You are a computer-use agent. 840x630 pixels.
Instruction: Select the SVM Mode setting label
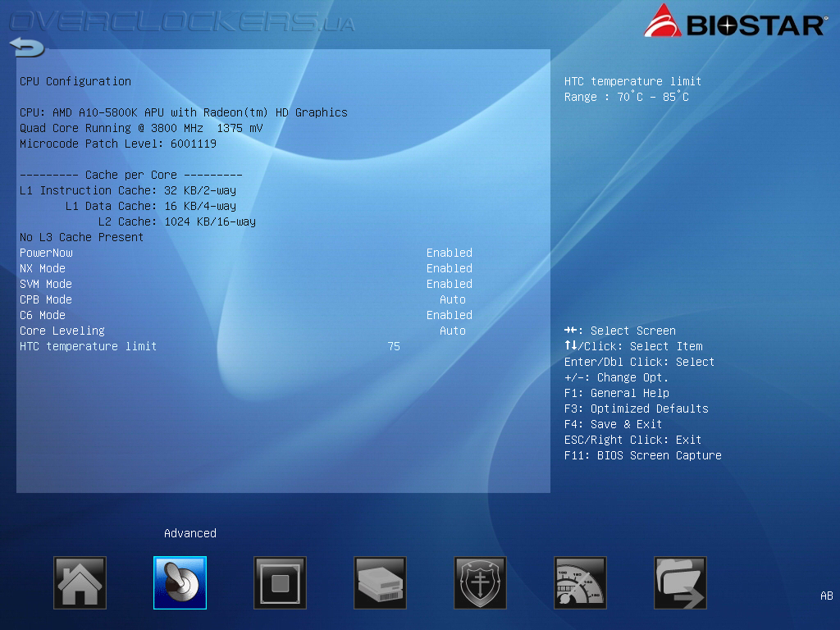(x=46, y=284)
